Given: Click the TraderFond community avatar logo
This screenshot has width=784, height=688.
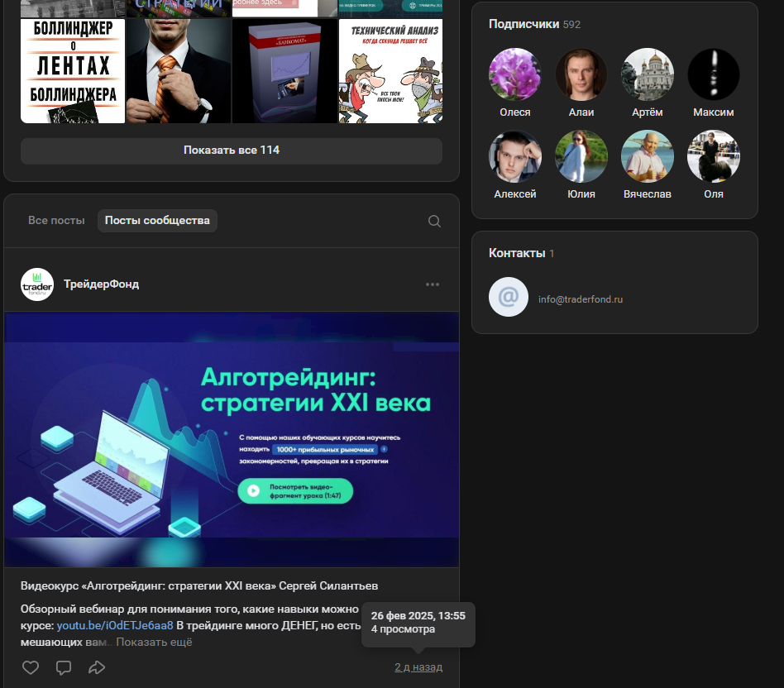Looking at the screenshot, I should click(37, 284).
